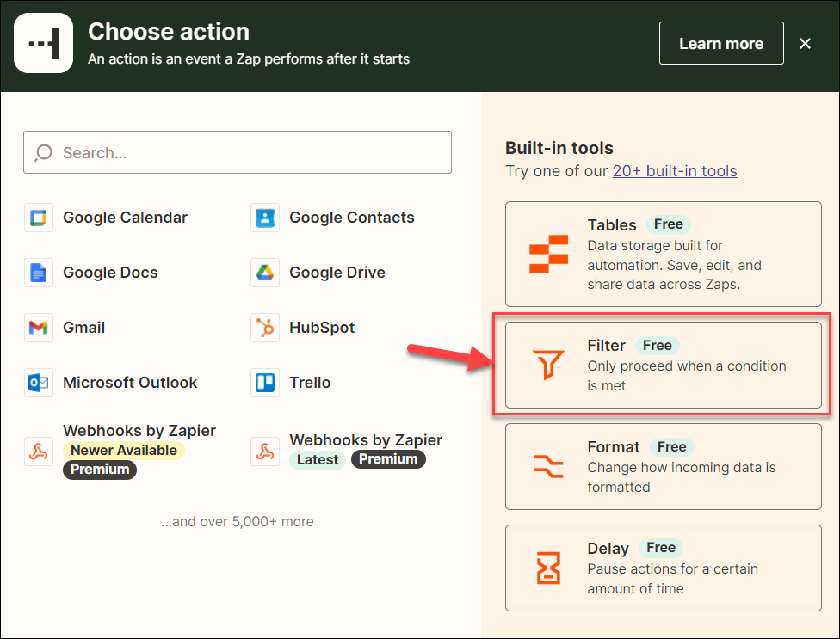This screenshot has width=840, height=639.
Task: Click the Premium badge beside Latest
Action: pos(388,459)
